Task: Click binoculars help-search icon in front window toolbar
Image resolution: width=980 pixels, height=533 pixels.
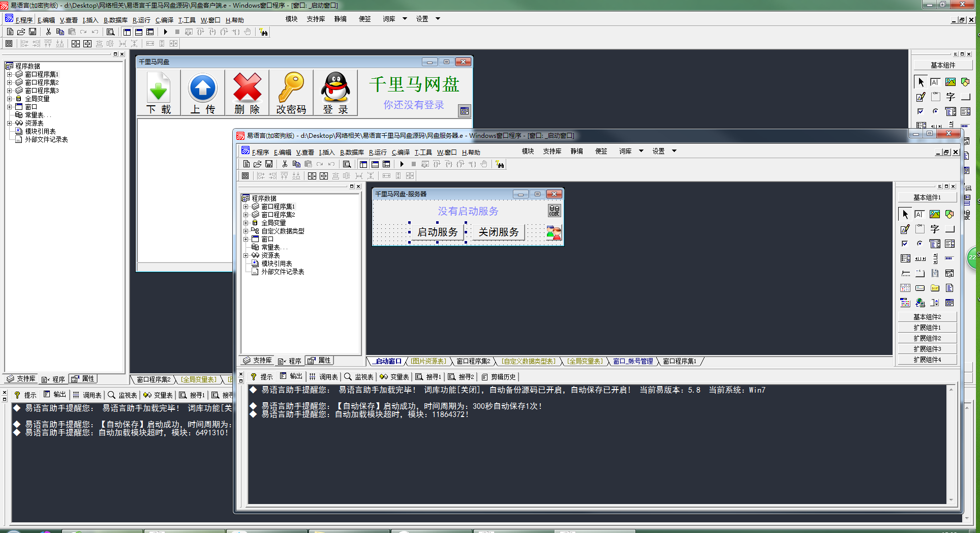Action: [500, 164]
